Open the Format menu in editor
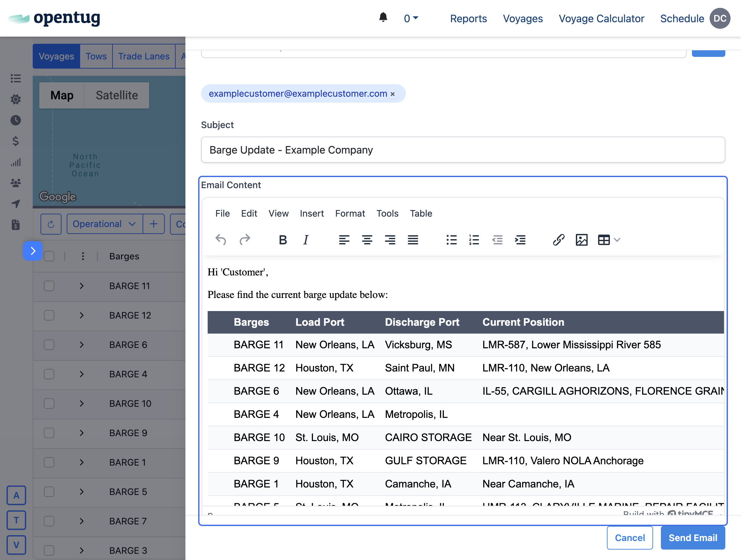Screen dimensions: 741x560 point(350,214)
